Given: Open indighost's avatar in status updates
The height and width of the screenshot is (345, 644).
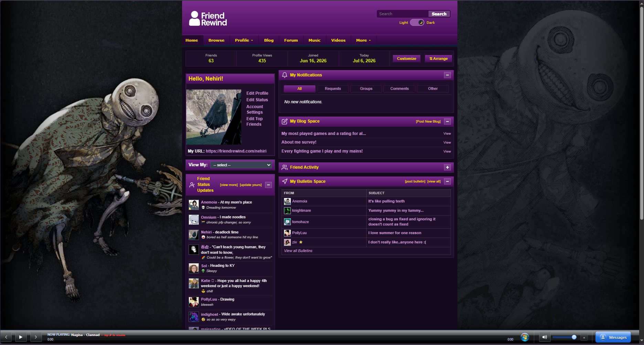Looking at the screenshot, I should [x=194, y=317].
